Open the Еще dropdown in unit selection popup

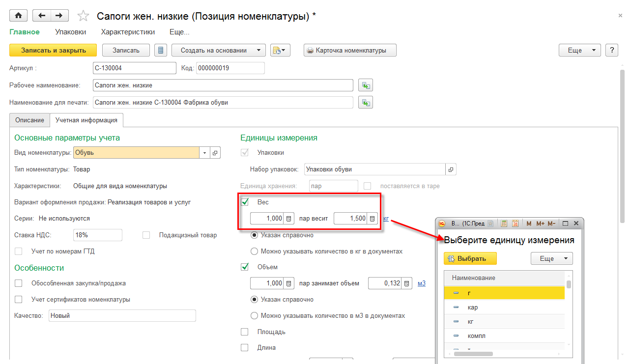click(551, 258)
